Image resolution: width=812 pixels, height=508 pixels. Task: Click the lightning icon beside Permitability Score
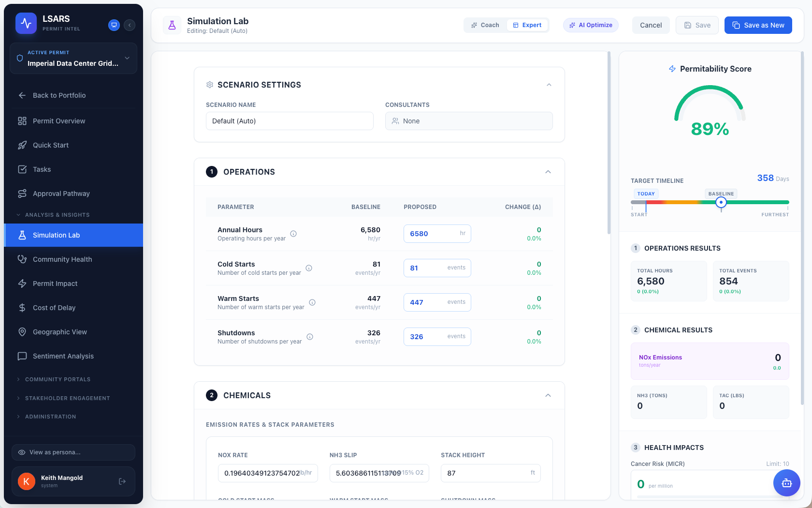coord(672,69)
